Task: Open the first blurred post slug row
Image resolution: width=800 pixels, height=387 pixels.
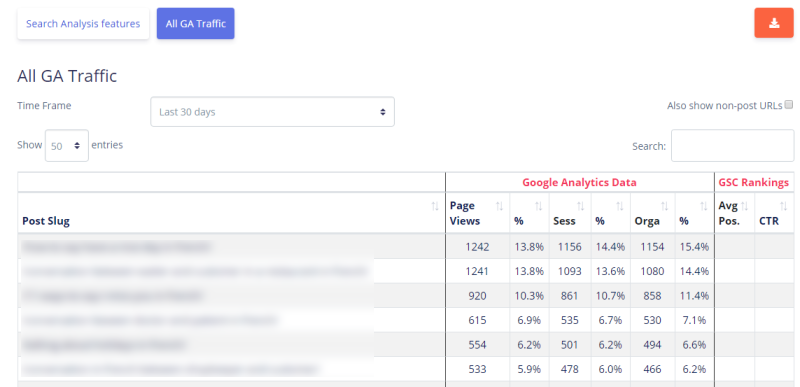Action: tap(116, 247)
